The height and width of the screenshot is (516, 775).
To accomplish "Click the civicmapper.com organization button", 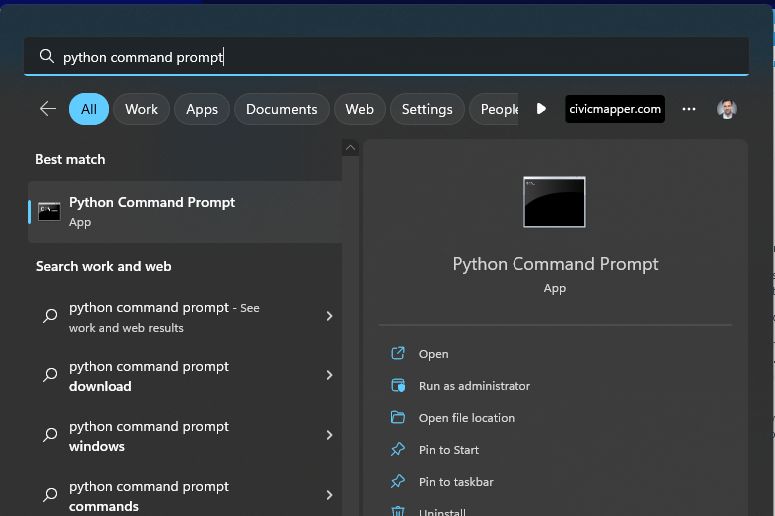I will [615, 109].
